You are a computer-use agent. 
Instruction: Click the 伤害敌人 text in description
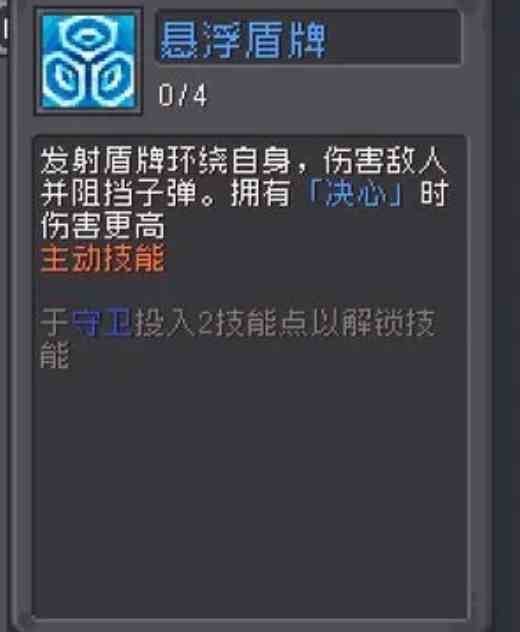click(x=385, y=160)
